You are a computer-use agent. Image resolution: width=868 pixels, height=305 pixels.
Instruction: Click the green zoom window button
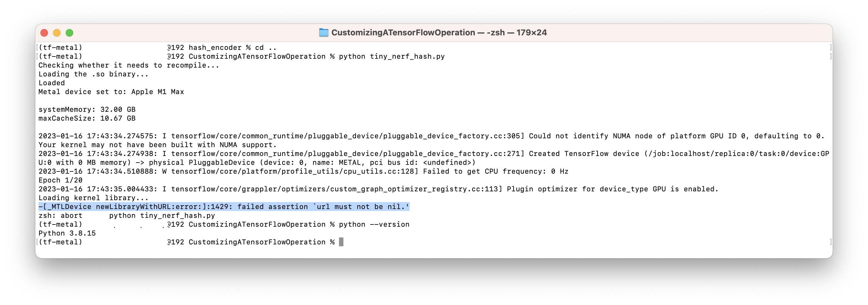coord(69,33)
